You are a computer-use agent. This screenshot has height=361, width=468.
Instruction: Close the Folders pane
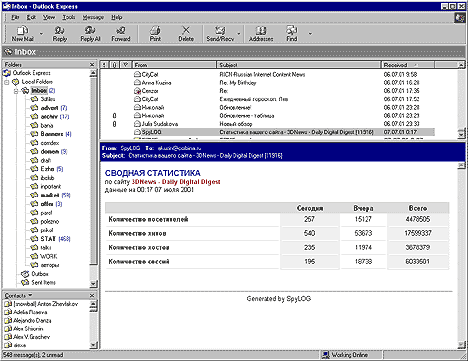coord(92,64)
